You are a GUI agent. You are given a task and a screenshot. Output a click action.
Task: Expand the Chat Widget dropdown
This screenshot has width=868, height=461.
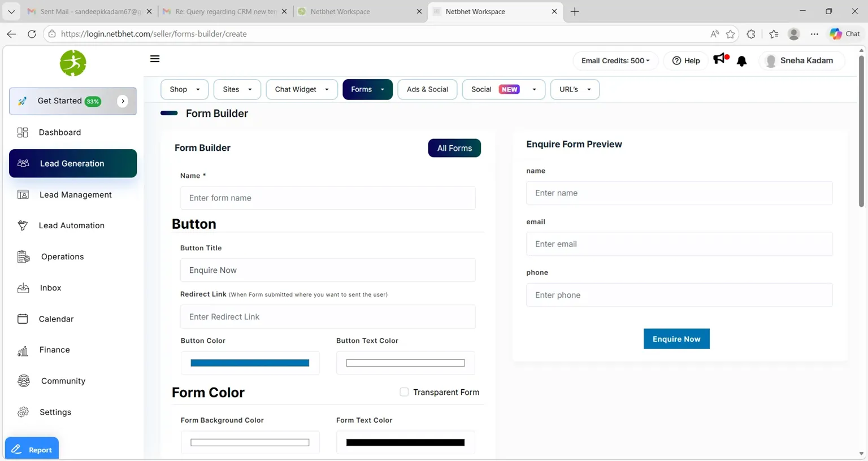[301, 89]
